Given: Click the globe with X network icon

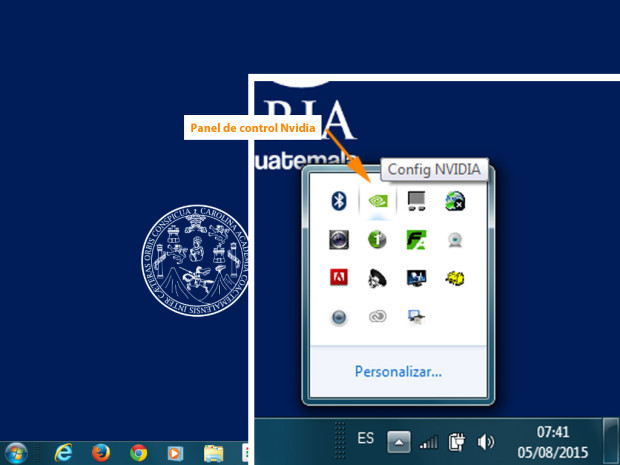Looking at the screenshot, I should pyautogui.click(x=455, y=200).
